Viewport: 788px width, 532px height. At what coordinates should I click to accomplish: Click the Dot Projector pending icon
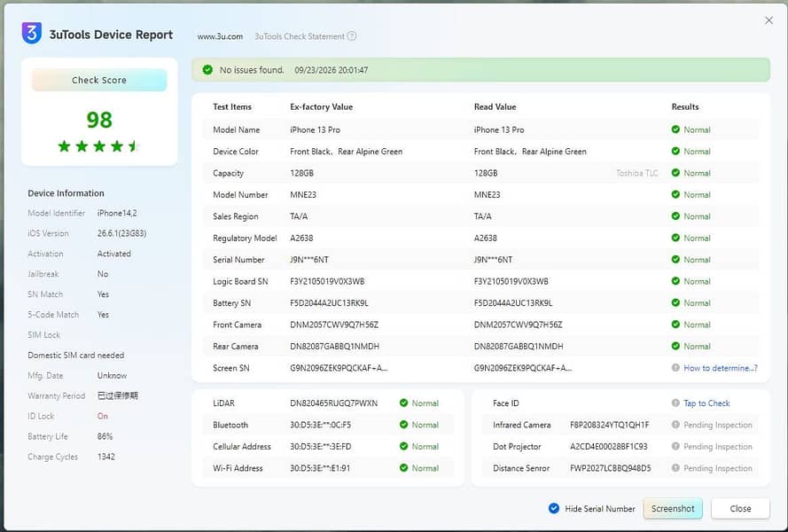(x=675, y=446)
